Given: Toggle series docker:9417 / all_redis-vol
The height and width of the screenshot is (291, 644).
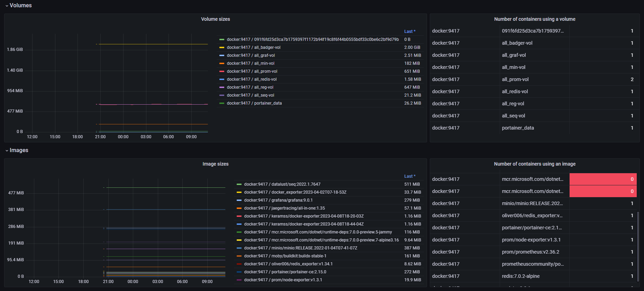Looking at the screenshot, I should (252, 79).
